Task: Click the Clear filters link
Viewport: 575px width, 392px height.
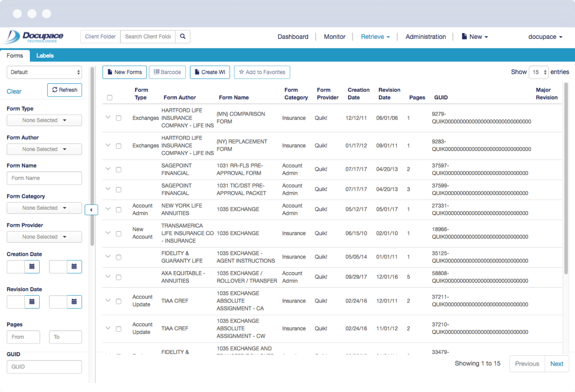Action: point(14,91)
